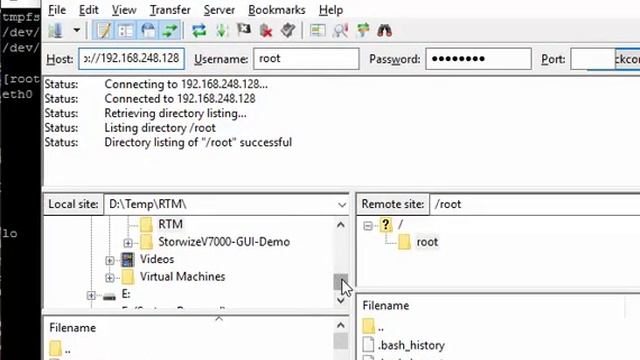
Task: Toggle transfer queue display icon
Action: (x=170, y=31)
